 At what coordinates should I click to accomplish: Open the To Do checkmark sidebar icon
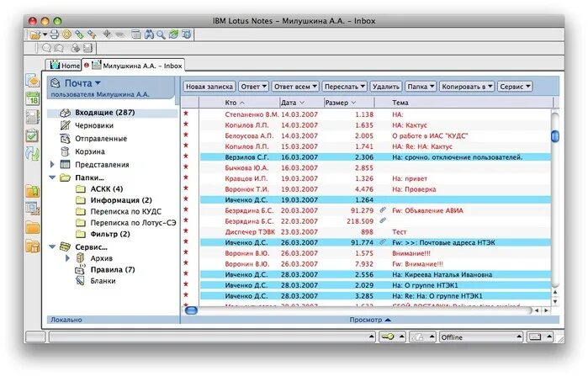33,135
